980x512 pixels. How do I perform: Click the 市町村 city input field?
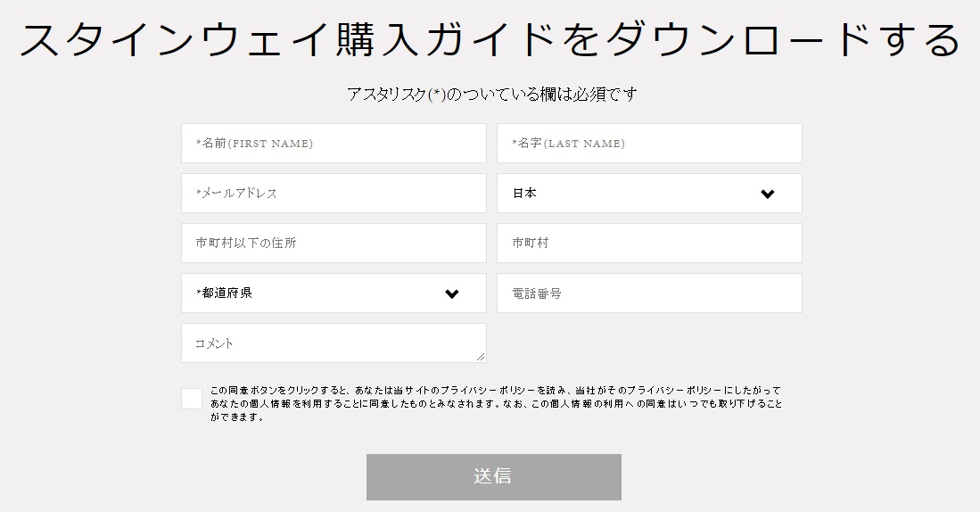click(649, 244)
